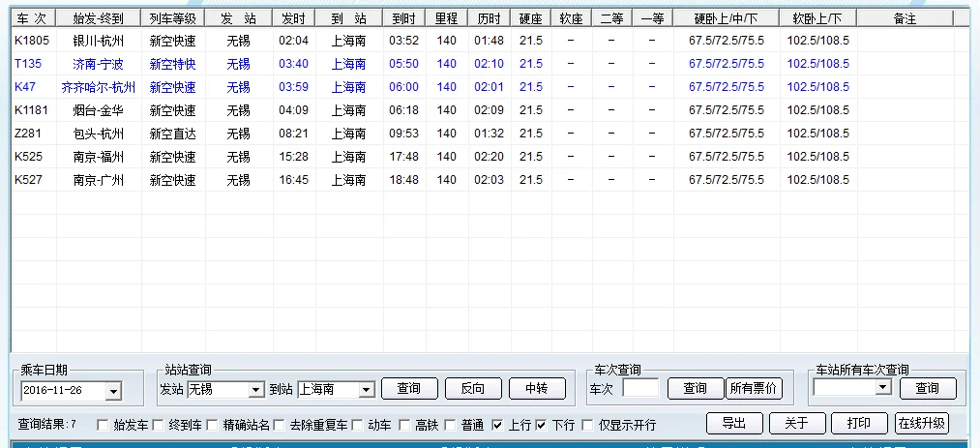Open the 乘车日期 date dropdown
This screenshot has width=980, height=448.
(x=113, y=391)
